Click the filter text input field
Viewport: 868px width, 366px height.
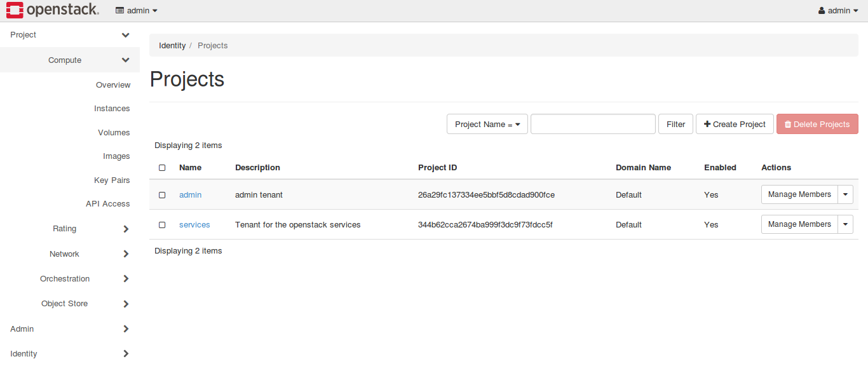593,125
